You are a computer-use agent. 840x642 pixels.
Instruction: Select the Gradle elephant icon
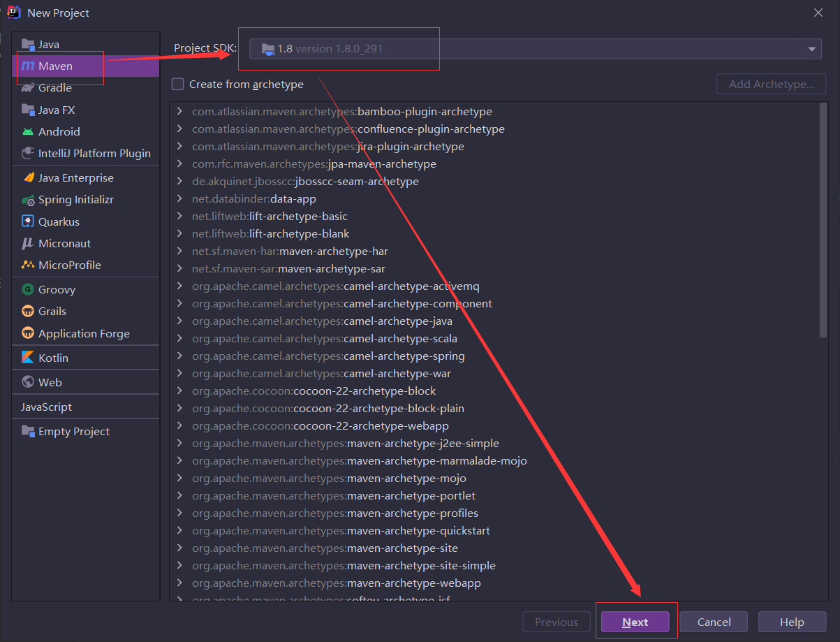(28, 88)
